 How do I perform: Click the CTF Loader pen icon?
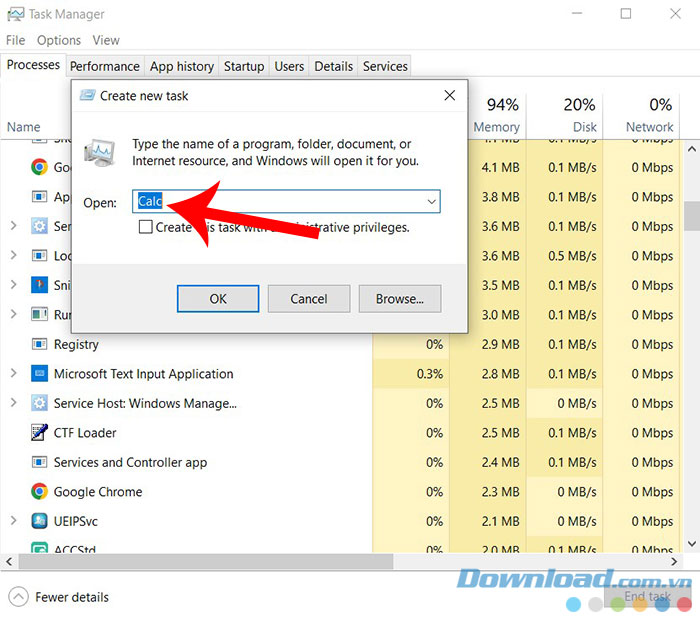[39, 433]
